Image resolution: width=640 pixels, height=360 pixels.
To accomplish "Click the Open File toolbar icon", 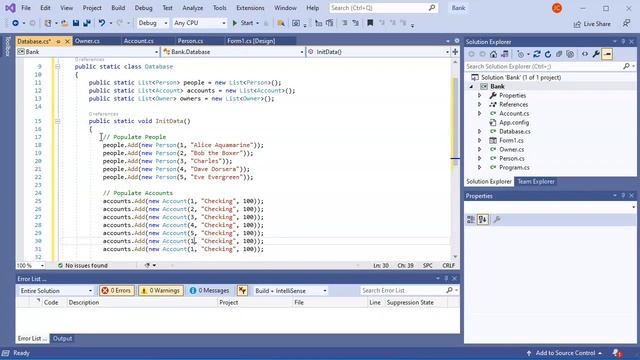I will pyautogui.click(x=64, y=23).
